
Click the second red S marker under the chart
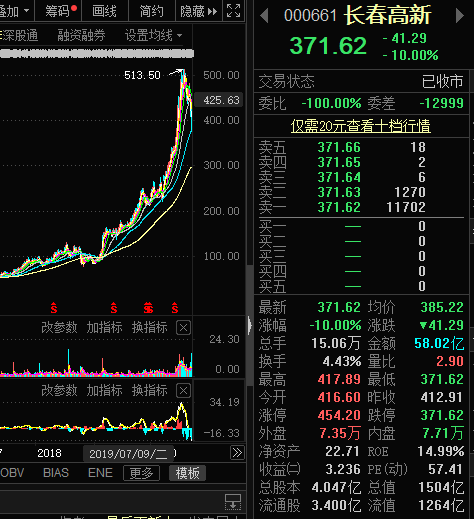point(114,308)
